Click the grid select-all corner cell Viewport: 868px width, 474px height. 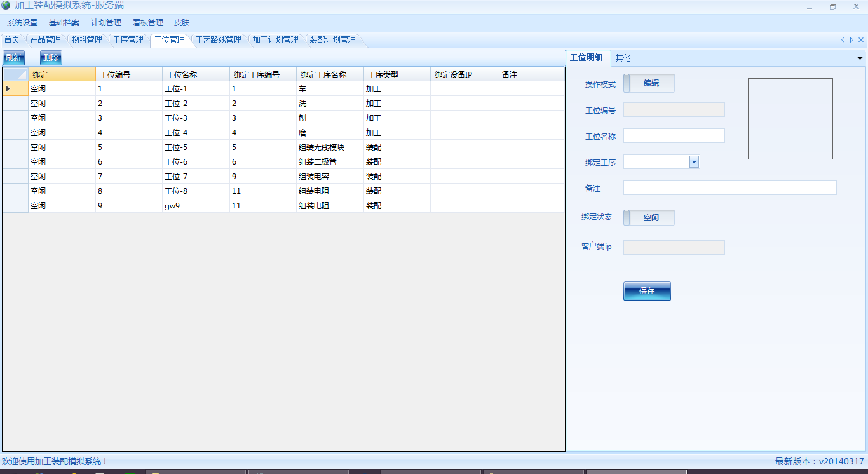pyautogui.click(x=15, y=74)
